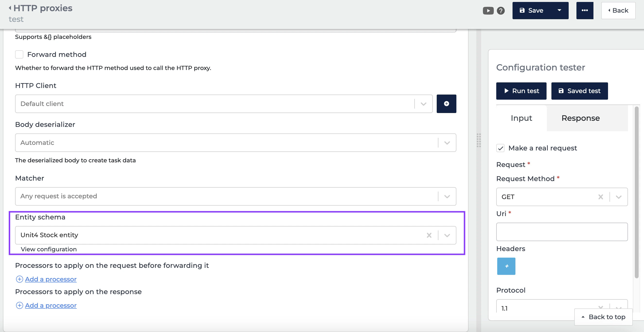Click the Back button in header

[x=618, y=10]
